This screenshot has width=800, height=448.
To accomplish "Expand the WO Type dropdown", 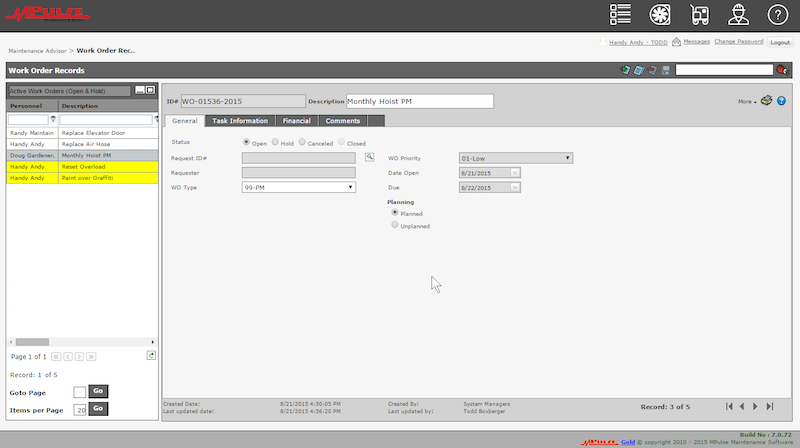I will pyautogui.click(x=350, y=187).
